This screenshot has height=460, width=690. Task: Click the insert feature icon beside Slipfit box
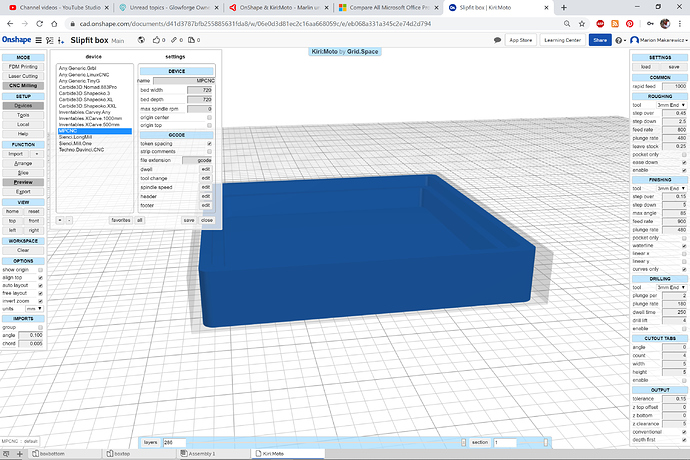[x=61, y=40]
